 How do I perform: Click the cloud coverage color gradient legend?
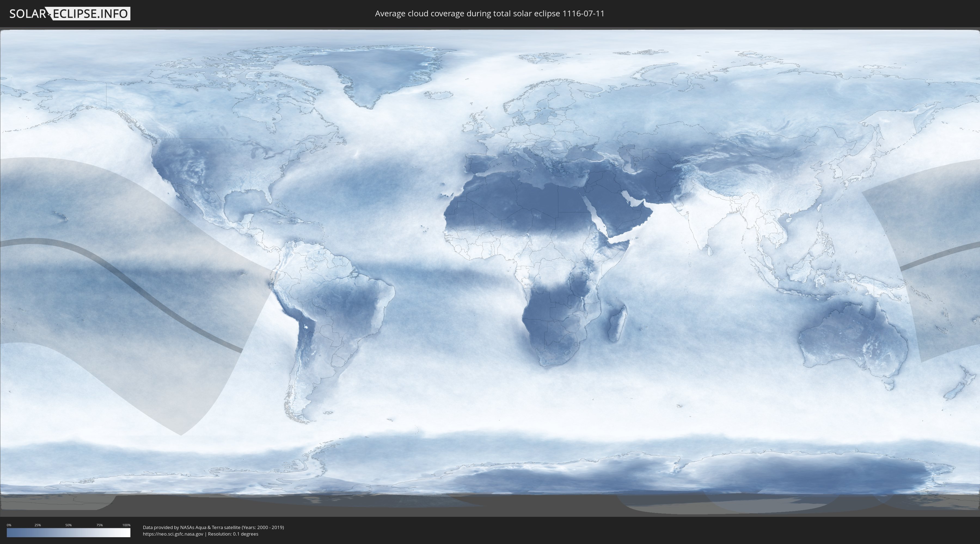point(69,533)
